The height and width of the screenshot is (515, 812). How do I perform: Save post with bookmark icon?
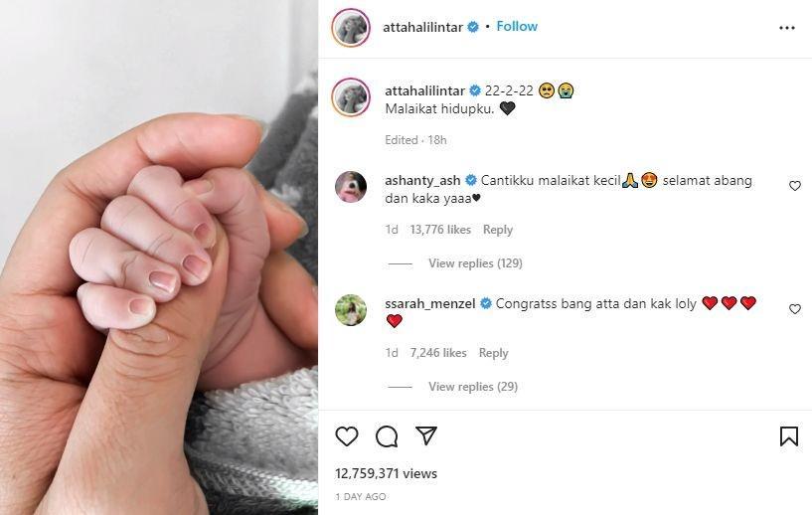tap(789, 436)
